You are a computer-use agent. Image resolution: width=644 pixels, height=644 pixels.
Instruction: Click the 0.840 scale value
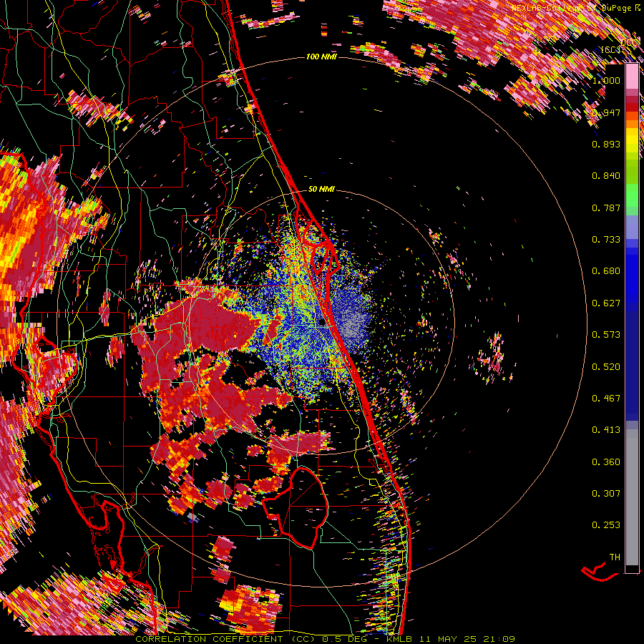click(x=606, y=176)
